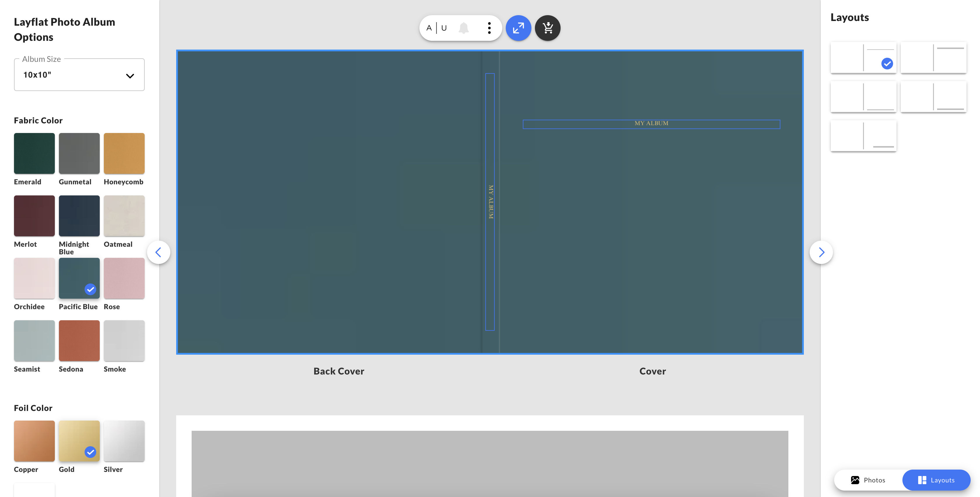Select the Seamist fabric color
Viewport: 980px width, 497px height.
34,341
